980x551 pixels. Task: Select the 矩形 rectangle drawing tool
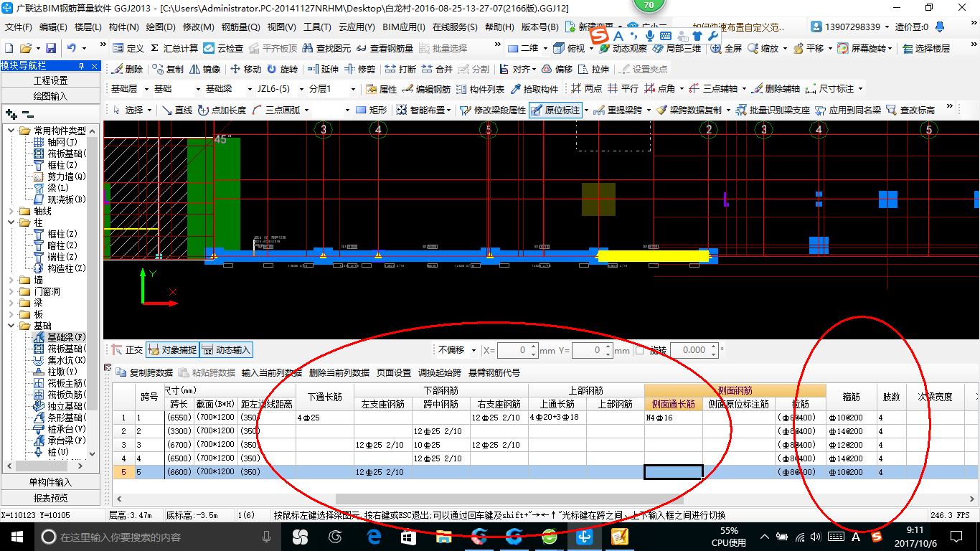[372, 110]
